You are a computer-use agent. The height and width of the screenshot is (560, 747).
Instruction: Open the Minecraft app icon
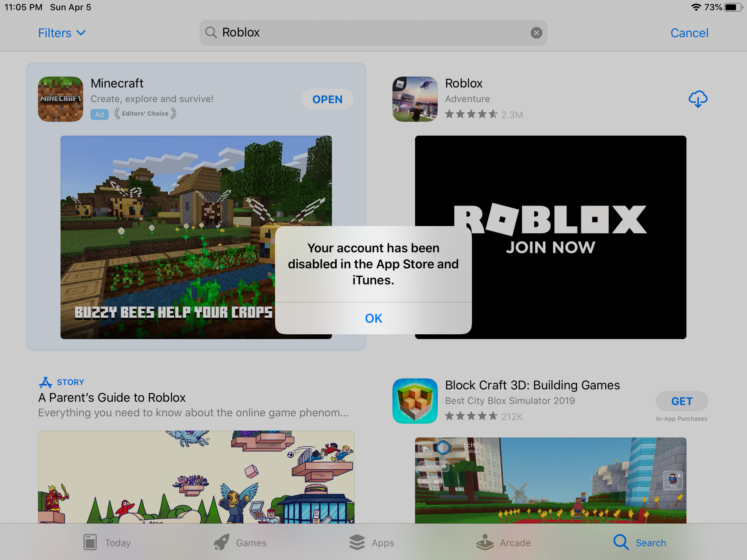61,99
